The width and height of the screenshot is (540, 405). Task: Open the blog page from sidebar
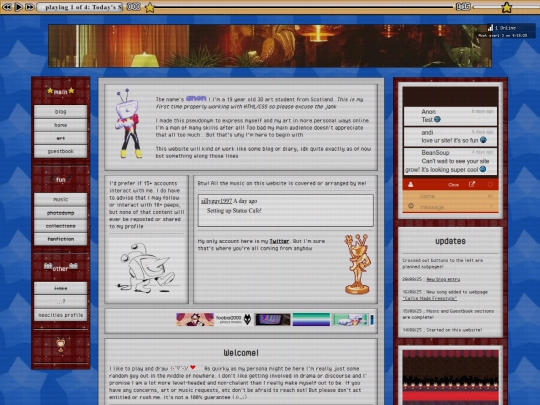[x=61, y=112]
